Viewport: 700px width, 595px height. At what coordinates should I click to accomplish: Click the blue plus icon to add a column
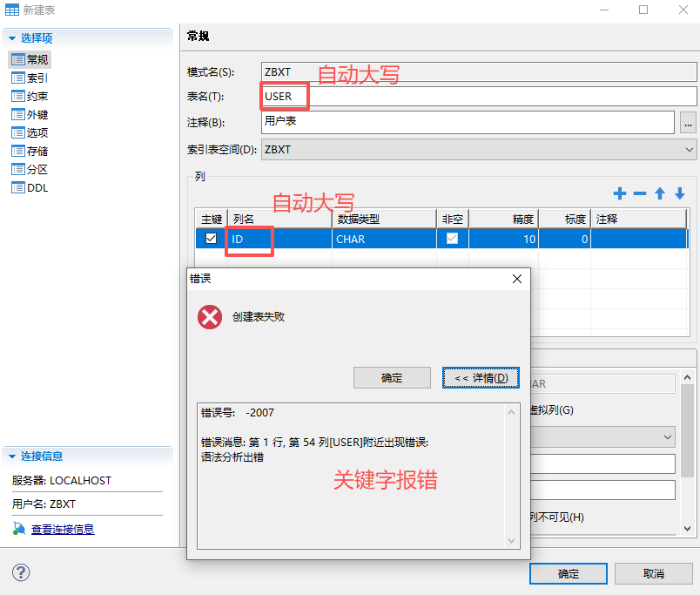619,193
